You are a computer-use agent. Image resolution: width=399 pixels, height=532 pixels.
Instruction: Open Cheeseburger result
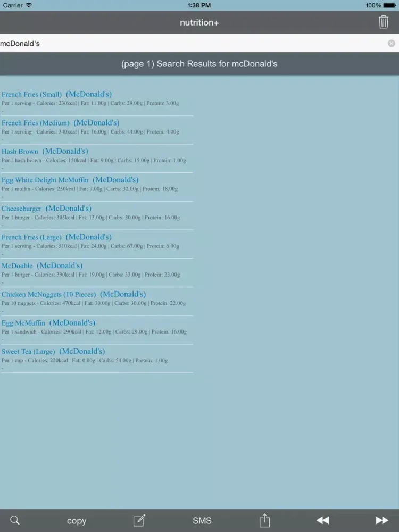(x=46, y=208)
